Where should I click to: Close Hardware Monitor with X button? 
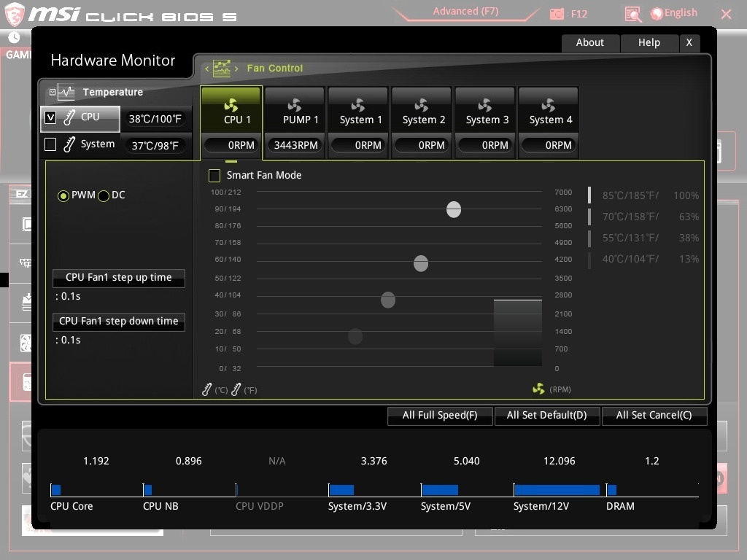click(689, 43)
